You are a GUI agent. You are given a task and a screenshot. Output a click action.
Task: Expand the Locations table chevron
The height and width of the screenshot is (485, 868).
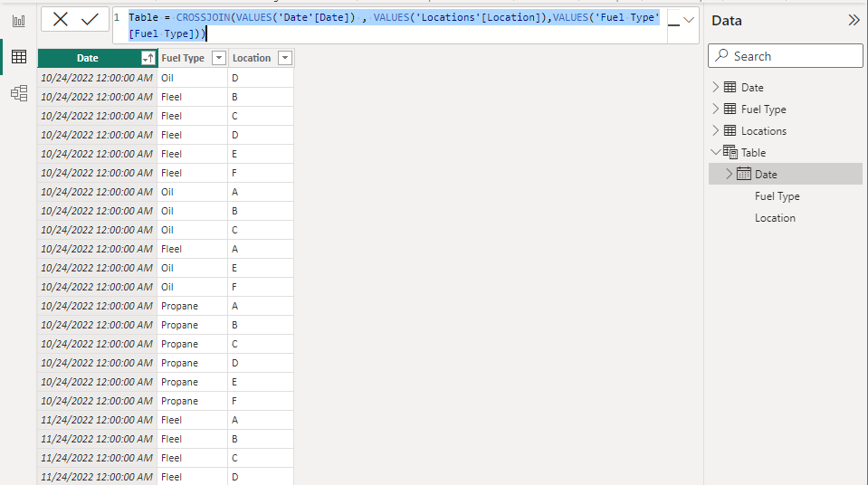click(x=715, y=130)
